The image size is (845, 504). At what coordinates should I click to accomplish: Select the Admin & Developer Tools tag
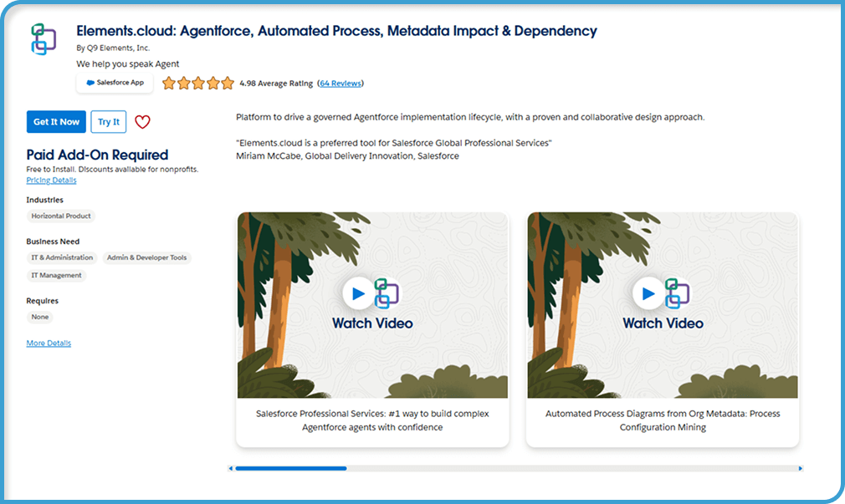146,258
